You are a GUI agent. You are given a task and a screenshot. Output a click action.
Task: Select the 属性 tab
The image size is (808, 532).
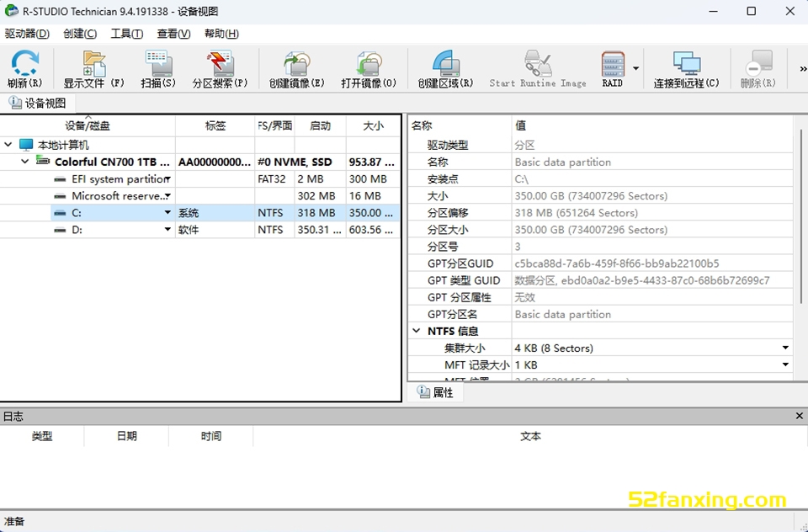coord(435,392)
